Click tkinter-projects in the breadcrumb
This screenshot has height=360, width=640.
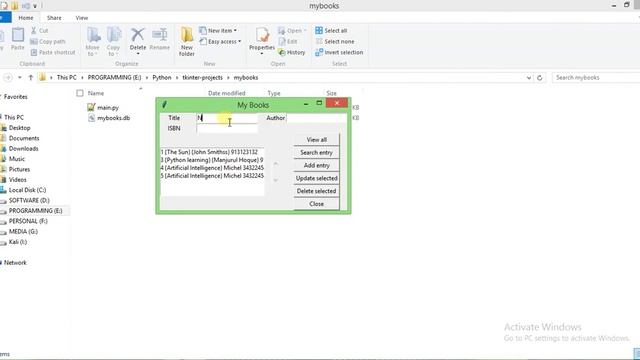pyautogui.click(x=202, y=78)
